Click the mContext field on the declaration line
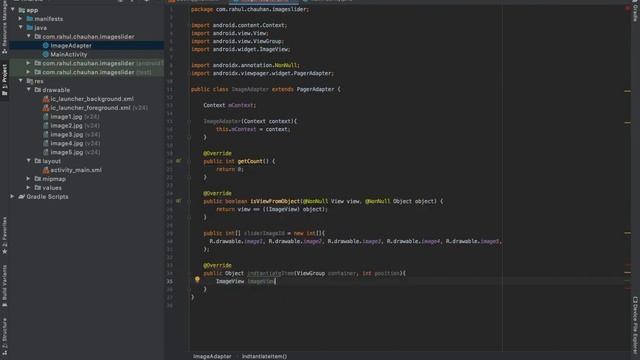The height and width of the screenshot is (360, 640). tap(241, 105)
